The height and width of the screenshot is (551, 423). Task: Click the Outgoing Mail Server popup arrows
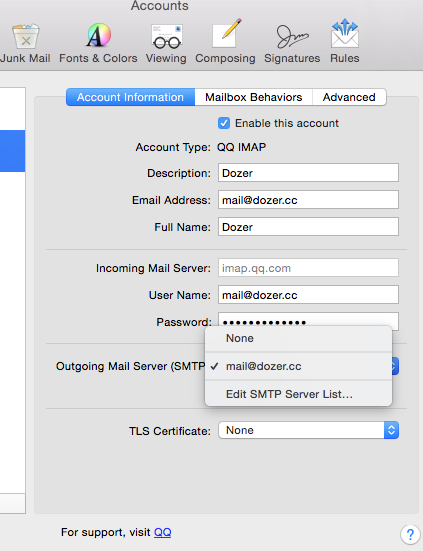[x=395, y=366]
